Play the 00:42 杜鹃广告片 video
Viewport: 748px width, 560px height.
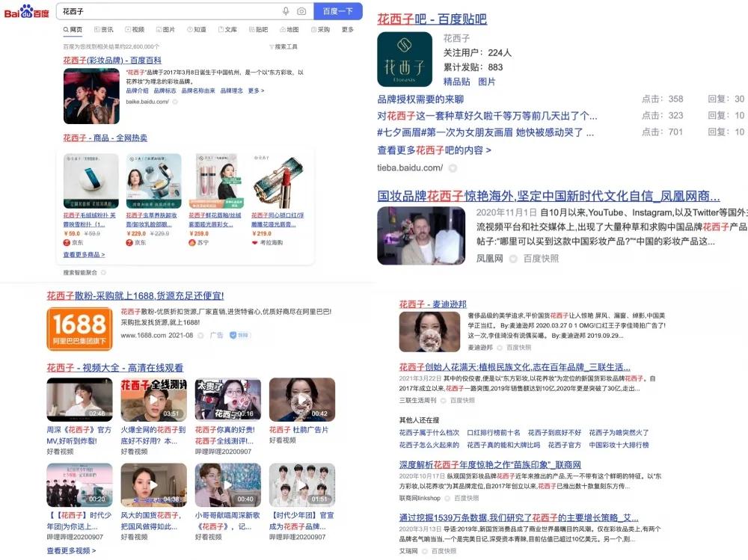click(302, 399)
